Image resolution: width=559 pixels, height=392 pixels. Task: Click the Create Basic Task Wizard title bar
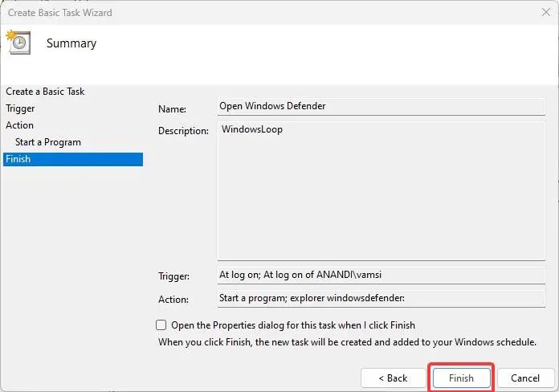pos(271,13)
